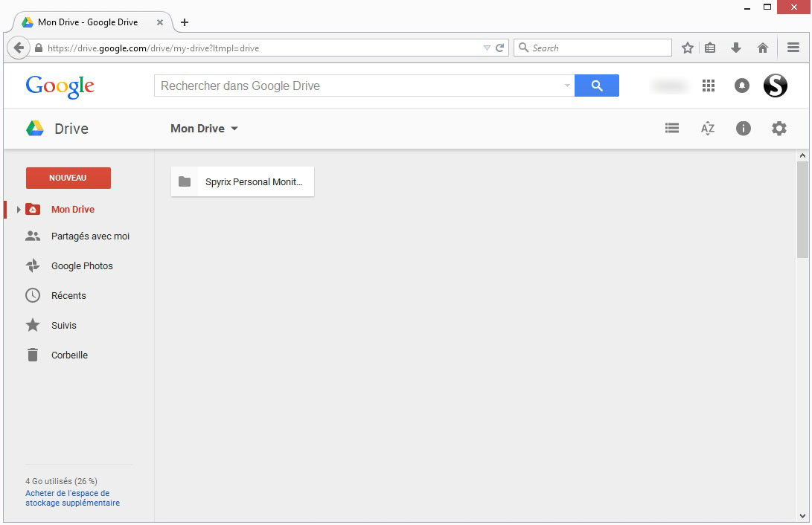Click the scrollbar down arrow
The width and height of the screenshot is (812, 525).
(x=802, y=515)
